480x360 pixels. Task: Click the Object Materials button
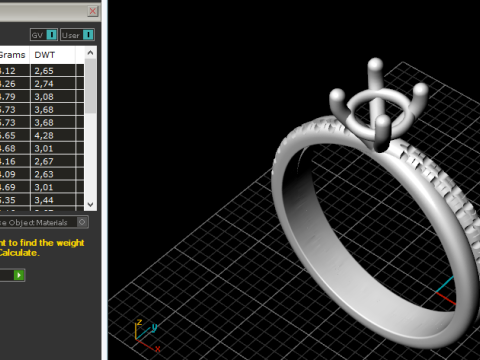44,222
